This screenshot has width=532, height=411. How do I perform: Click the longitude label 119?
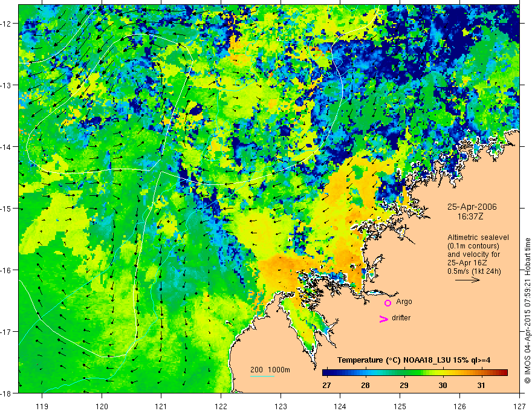click(x=42, y=406)
